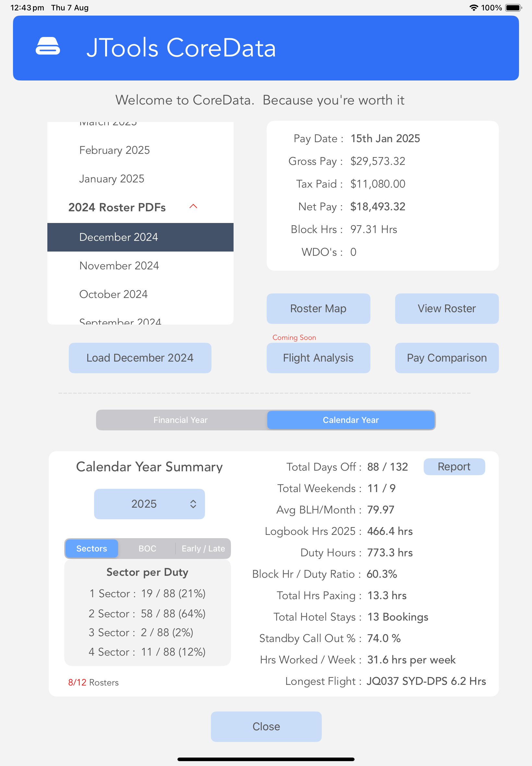Switch to the BOC segment

pyautogui.click(x=147, y=548)
